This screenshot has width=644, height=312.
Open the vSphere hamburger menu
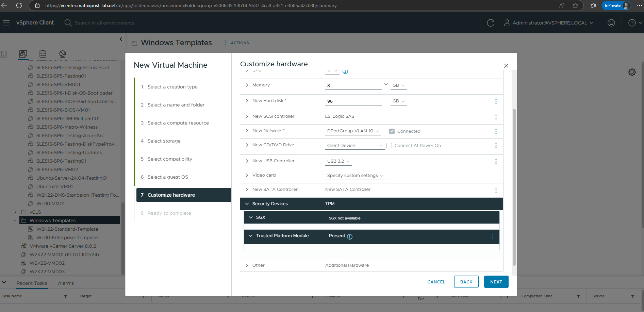click(6, 23)
